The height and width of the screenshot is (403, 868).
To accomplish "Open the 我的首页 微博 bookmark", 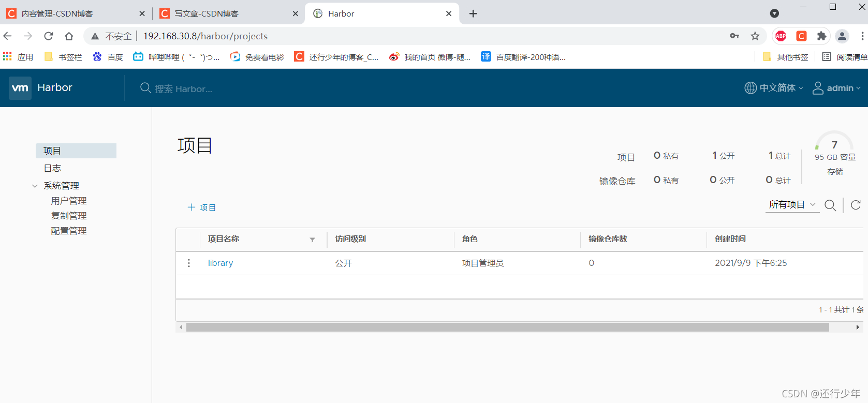I will coord(430,57).
